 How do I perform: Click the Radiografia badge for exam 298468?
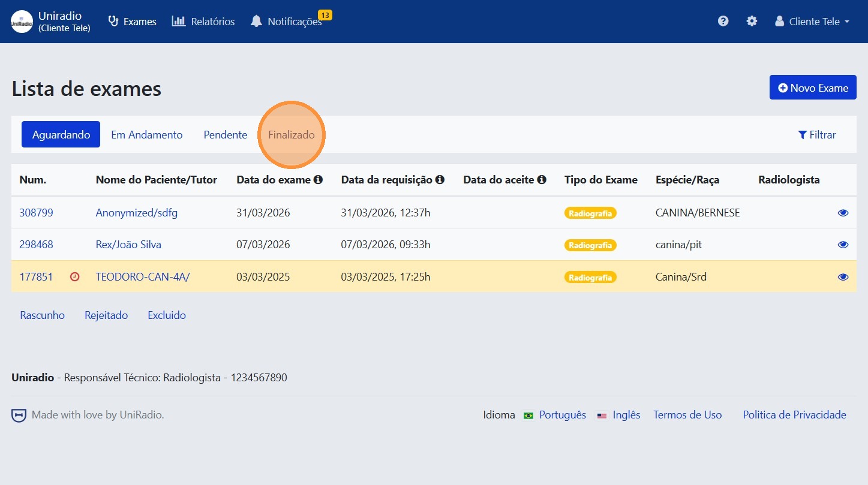590,245
